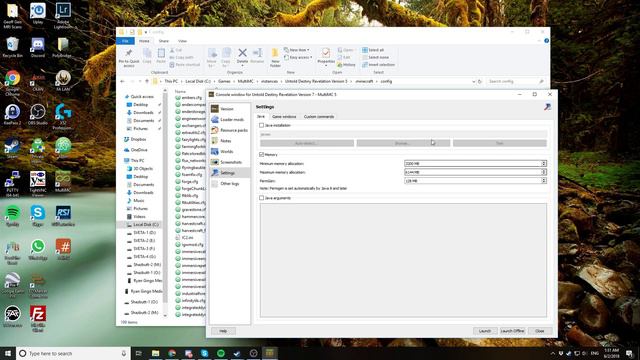Enable the Java installation checkbox
The width and height of the screenshot is (640, 360).
pyautogui.click(x=262, y=125)
